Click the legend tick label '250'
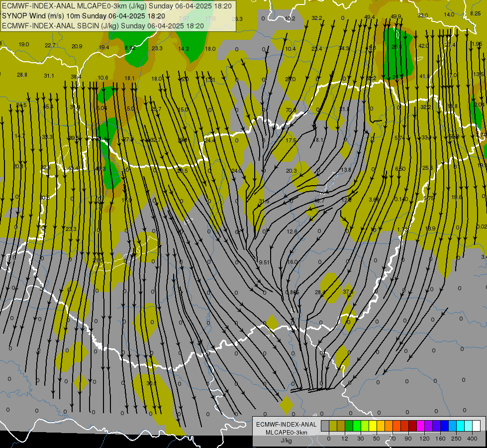The height and width of the screenshot is (448, 487). pyautogui.click(x=456, y=439)
